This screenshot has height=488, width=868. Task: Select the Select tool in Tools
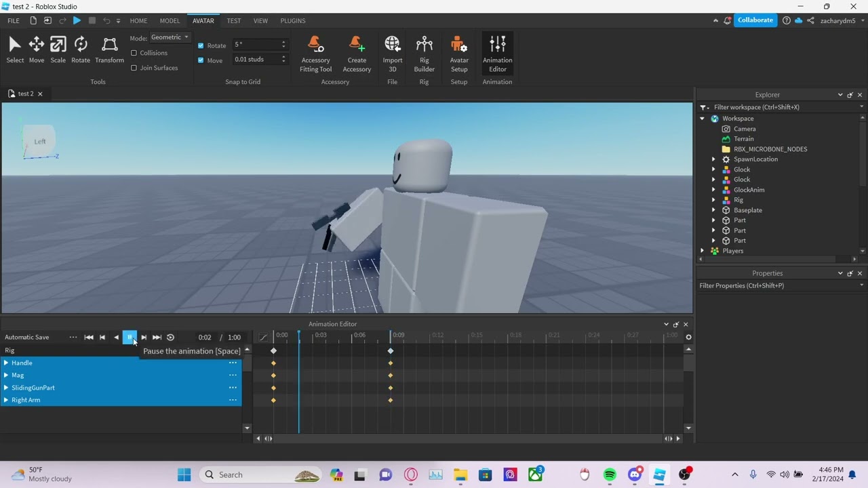tap(15, 50)
